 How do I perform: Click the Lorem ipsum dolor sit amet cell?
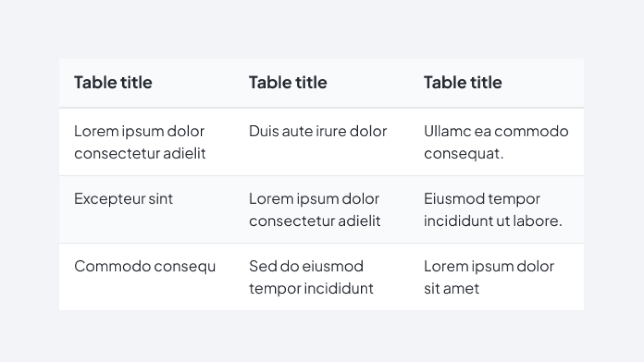pos(489,277)
